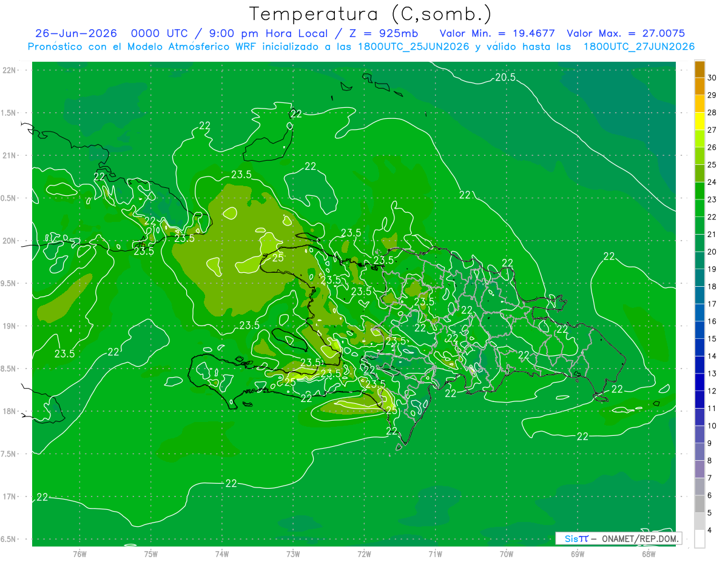The width and height of the screenshot is (728, 562).
Task: Click the legend swatch between 26 and 27
Action: click(699, 138)
